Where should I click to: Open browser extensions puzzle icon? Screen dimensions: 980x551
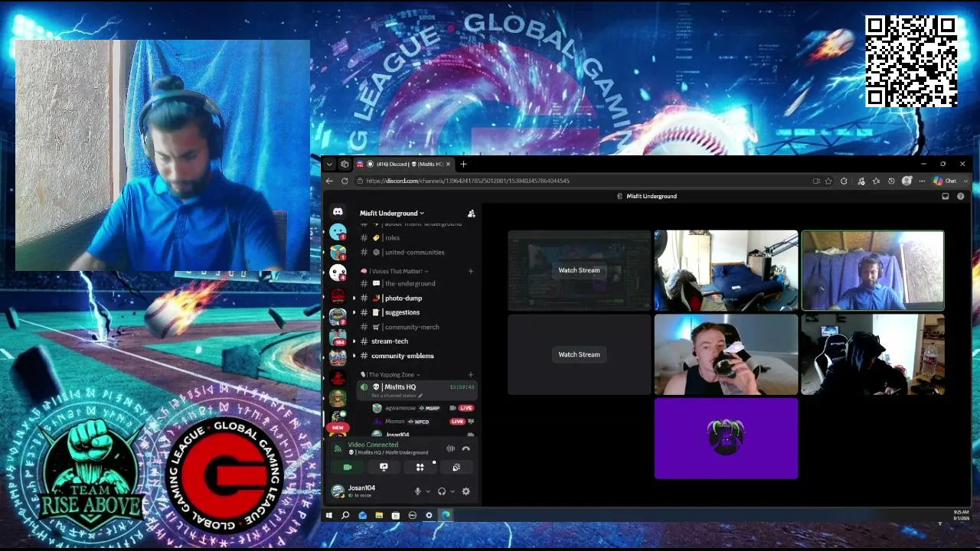[x=844, y=181]
